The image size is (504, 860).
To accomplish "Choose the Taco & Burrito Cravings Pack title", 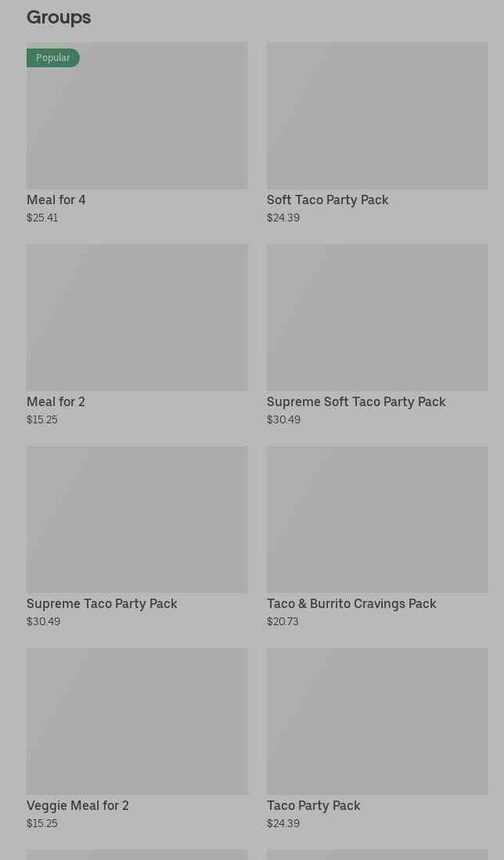I will click(x=351, y=604).
